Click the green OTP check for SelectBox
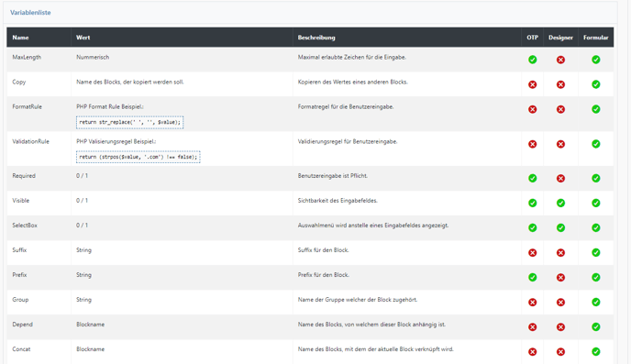631x364 pixels. [532, 228]
